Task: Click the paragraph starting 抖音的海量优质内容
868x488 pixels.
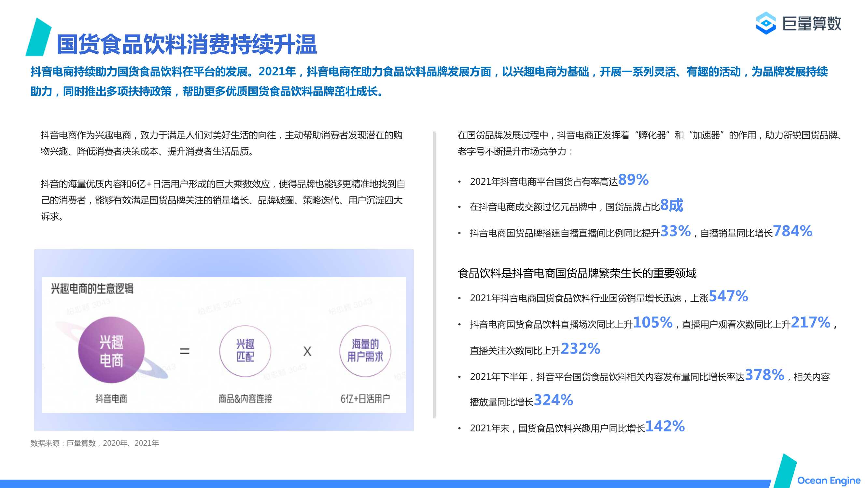Action: (223, 200)
